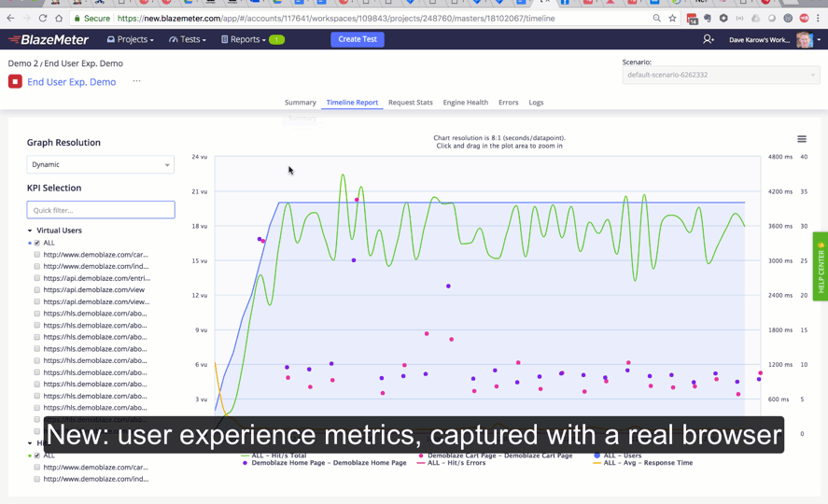The image size is (828, 504).
Task: Open the Tests menu
Action: click(x=188, y=39)
